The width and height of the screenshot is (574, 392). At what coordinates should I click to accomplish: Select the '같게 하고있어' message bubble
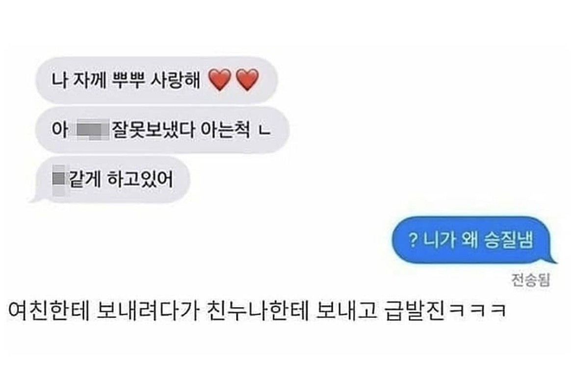110,180
